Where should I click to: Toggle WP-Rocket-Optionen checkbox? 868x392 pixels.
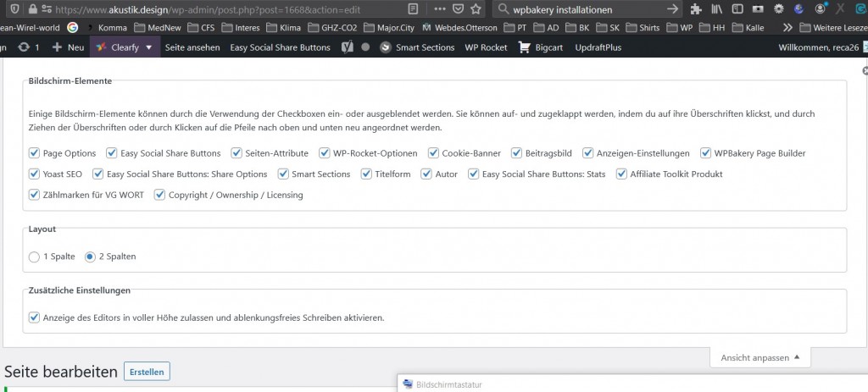325,153
